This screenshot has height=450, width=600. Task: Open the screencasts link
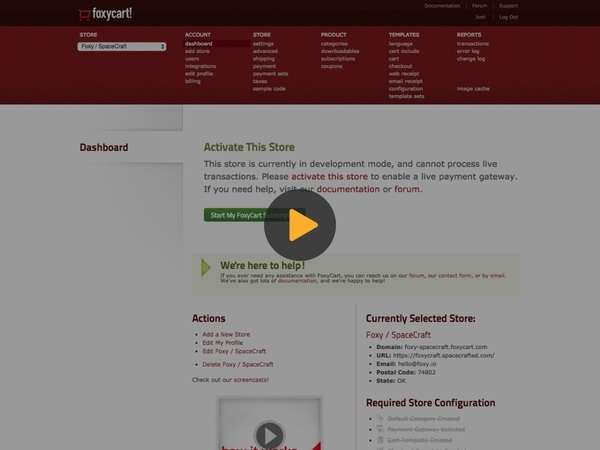pyautogui.click(x=251, y=380)
